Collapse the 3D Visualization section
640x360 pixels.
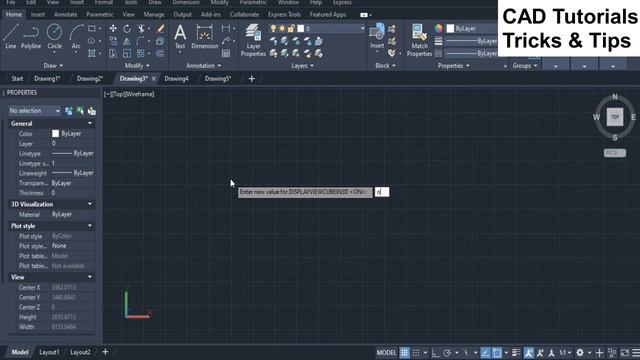coord(90,204)
